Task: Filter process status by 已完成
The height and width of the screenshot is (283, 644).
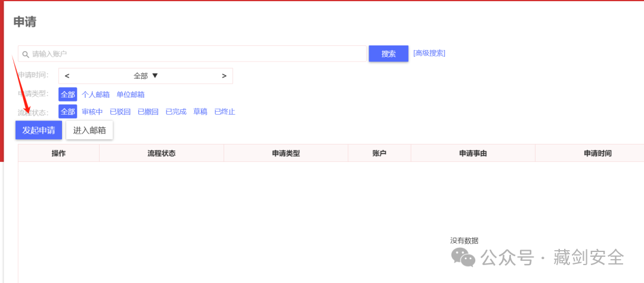Action: coord(176,112)
